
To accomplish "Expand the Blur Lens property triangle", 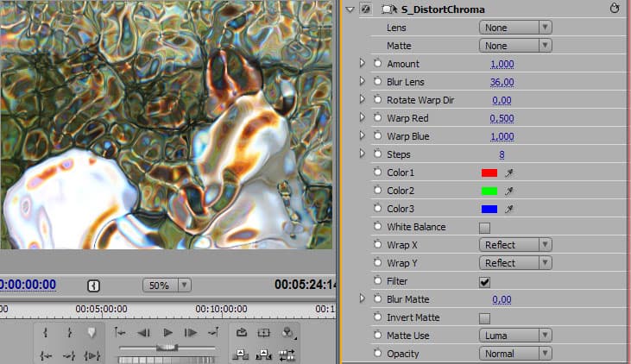I will [x=363, y=82].
